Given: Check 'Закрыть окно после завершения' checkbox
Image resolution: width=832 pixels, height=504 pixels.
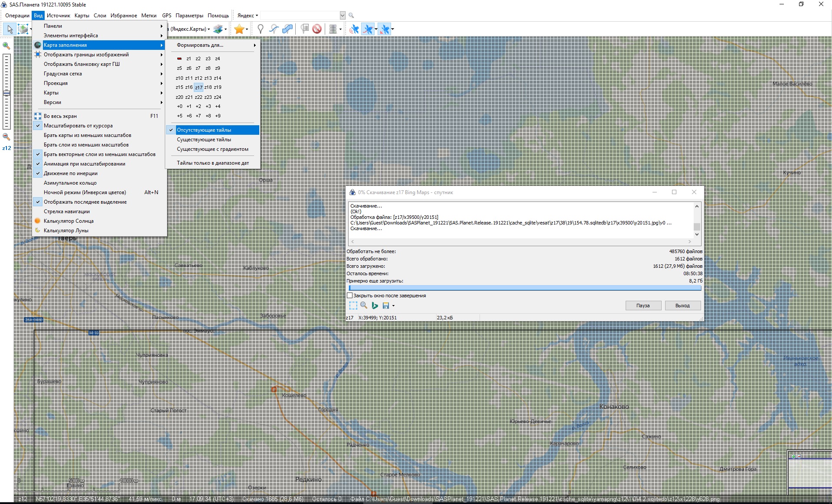Looking at the screenshot, I should tap(350, 296).
